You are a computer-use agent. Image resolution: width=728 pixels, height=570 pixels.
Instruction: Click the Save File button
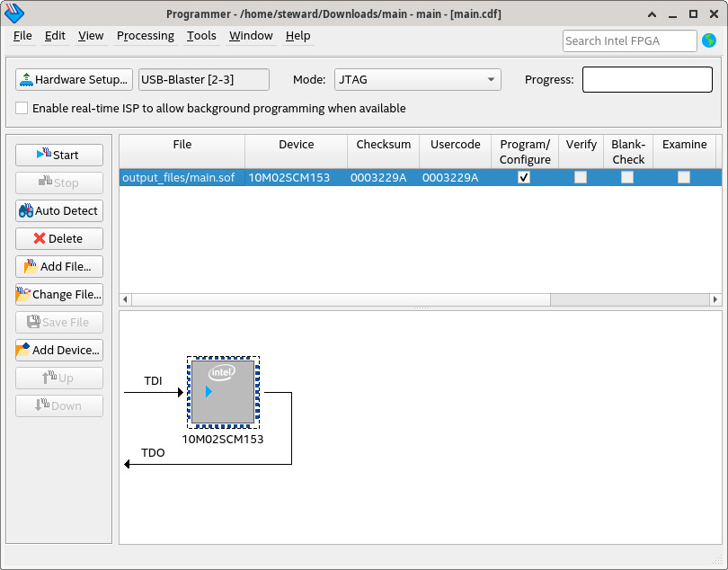(59, 323)
